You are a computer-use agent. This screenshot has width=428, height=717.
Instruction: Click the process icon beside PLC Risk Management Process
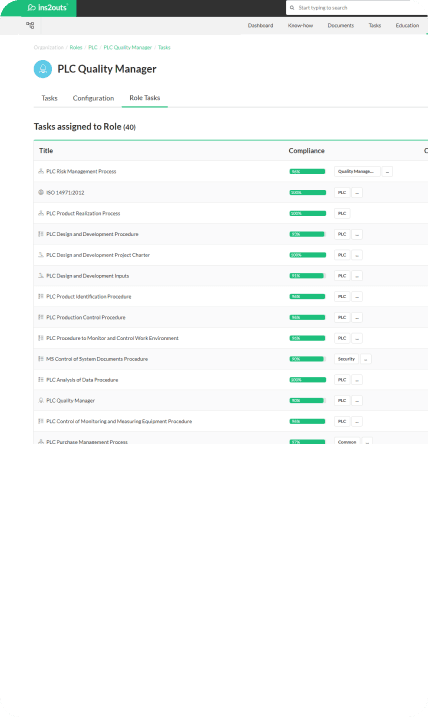[x=41, y=171]
